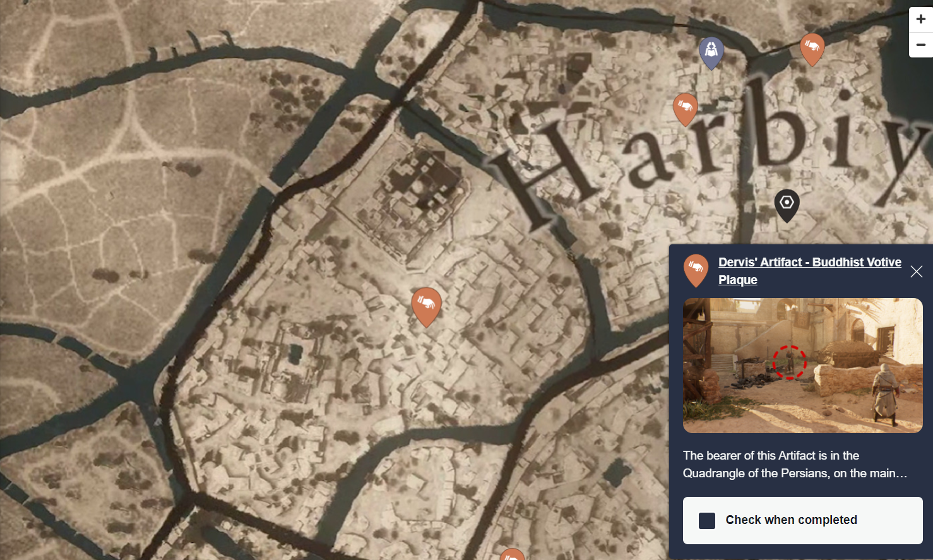Click the text "The bearer of this Artifact is in the"
The width and height of the screenshot is (933, 560).
(x=771, y=455)
